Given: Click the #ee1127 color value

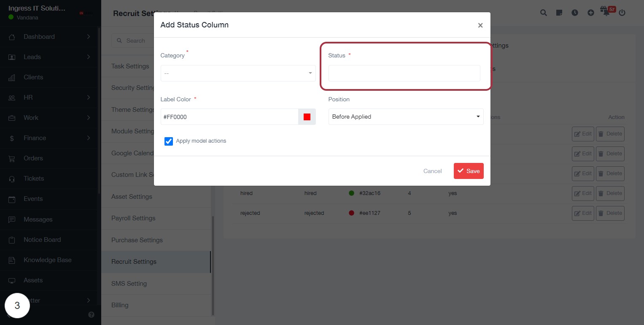Looking at the screenshot, I should click(370, 213).
